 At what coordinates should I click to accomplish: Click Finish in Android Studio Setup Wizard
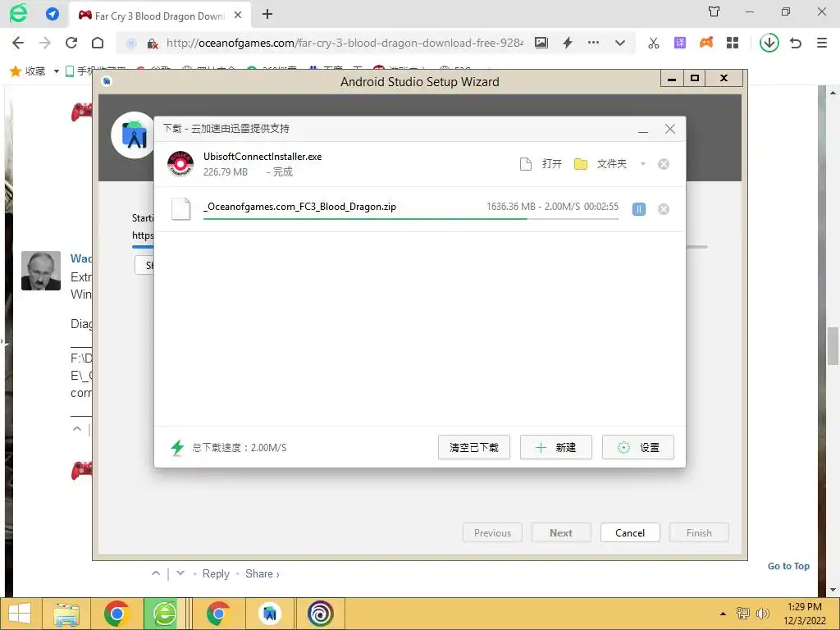click(x=699, y=533)
